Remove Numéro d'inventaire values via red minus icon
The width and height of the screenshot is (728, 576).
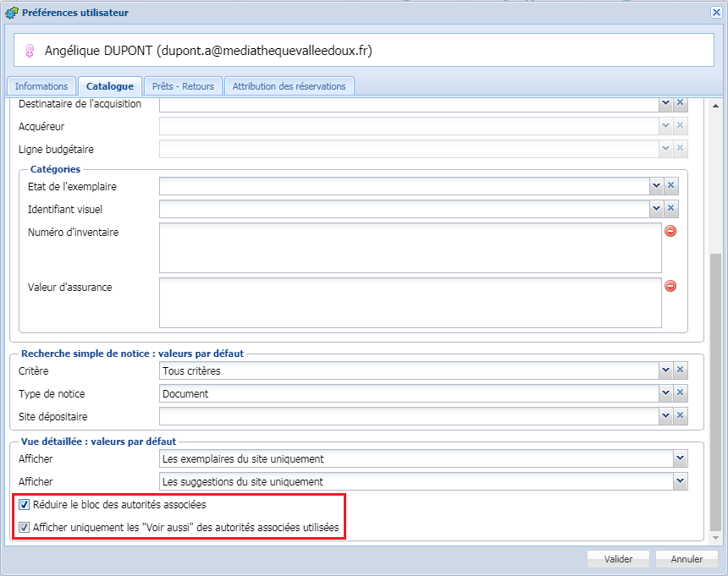coord(670,230)
